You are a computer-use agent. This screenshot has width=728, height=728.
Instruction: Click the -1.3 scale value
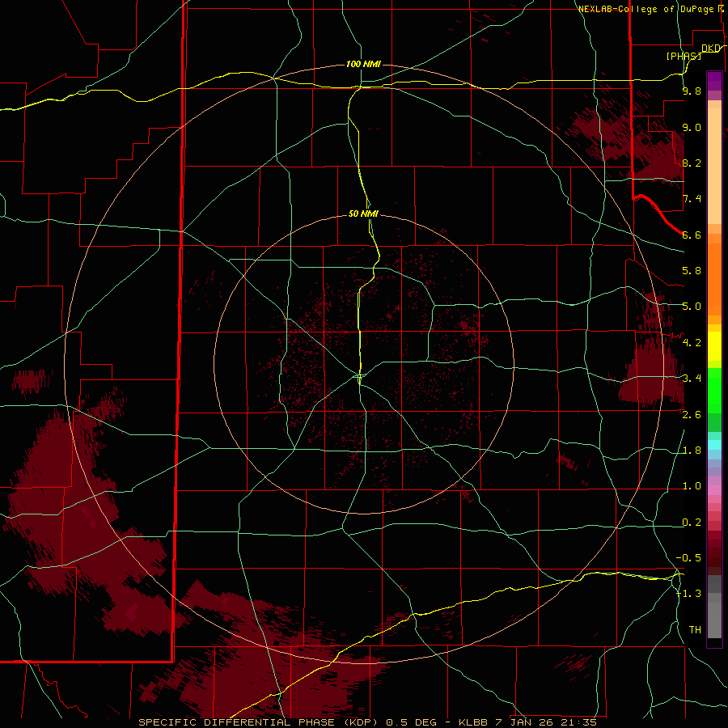[688, 594]
